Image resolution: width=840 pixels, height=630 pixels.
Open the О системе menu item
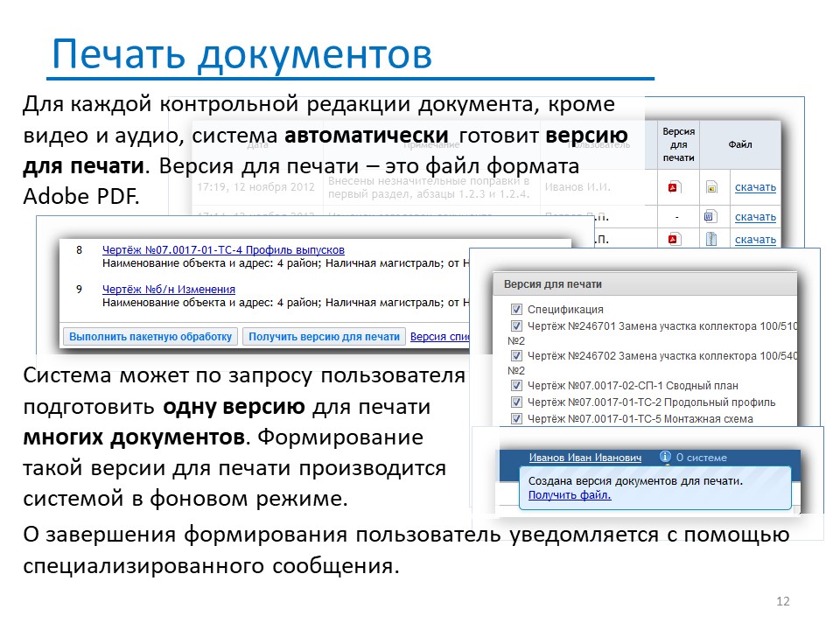click(701, 458)
